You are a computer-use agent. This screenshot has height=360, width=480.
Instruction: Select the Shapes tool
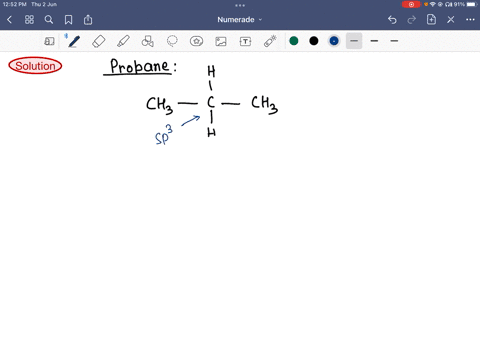click(148, 41)
